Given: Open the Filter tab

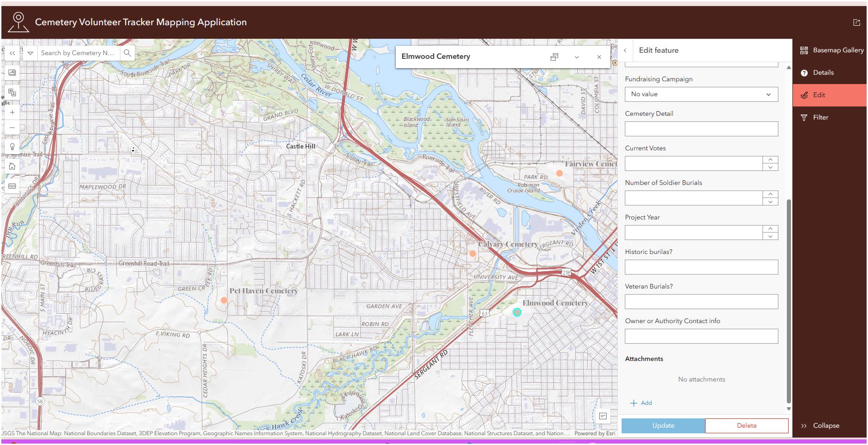Looking at the screenshot, I should pos(830,118).
